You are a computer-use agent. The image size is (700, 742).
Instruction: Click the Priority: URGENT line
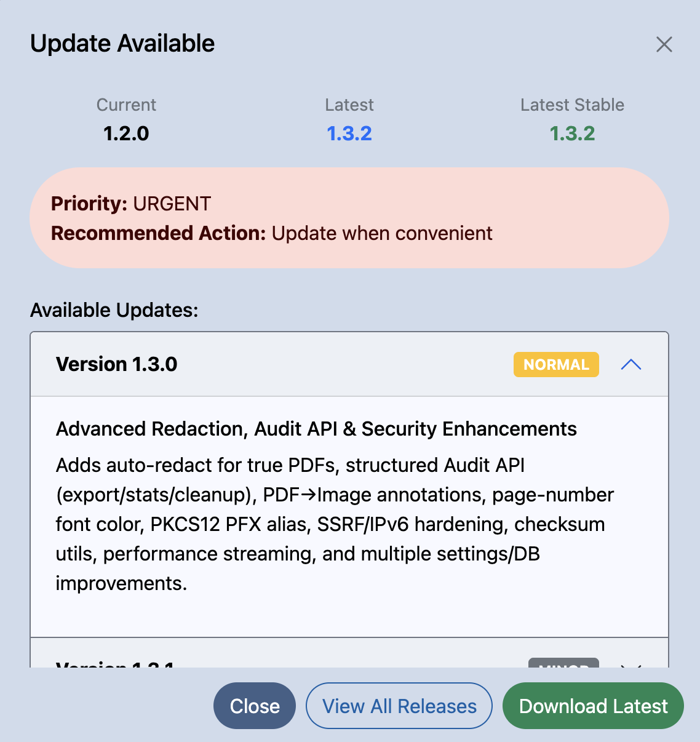point(131,204)
